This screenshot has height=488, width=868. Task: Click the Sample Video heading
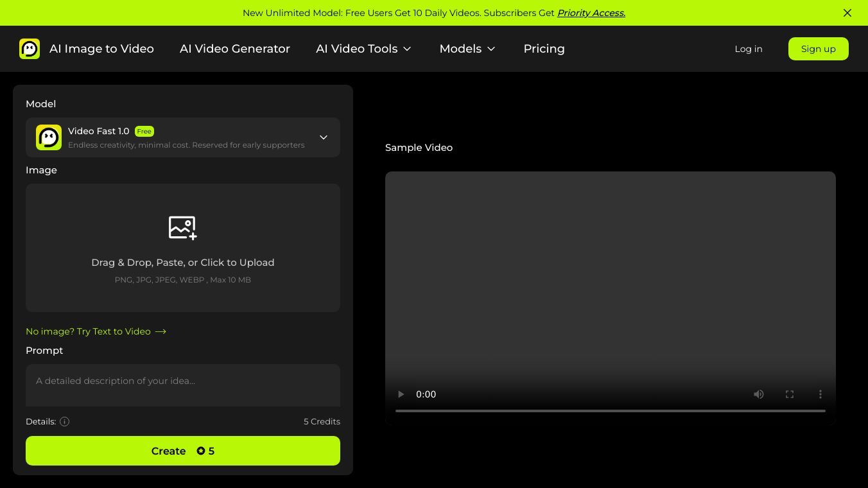point(419,148)
